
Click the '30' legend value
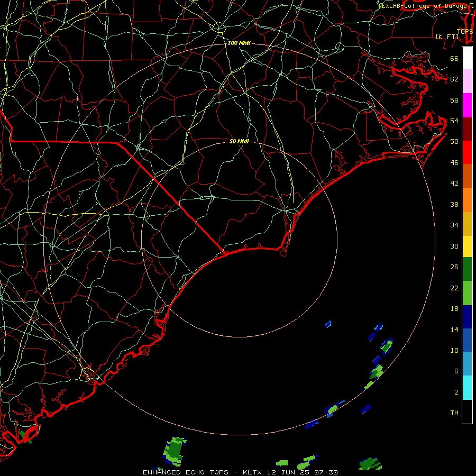coord(454,246)
